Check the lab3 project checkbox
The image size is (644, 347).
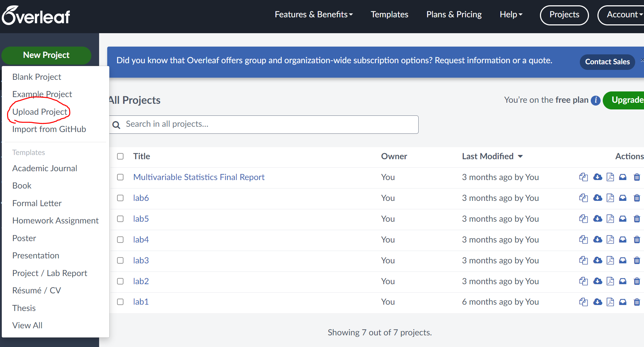pyautogui.click(x=120, y=261)
